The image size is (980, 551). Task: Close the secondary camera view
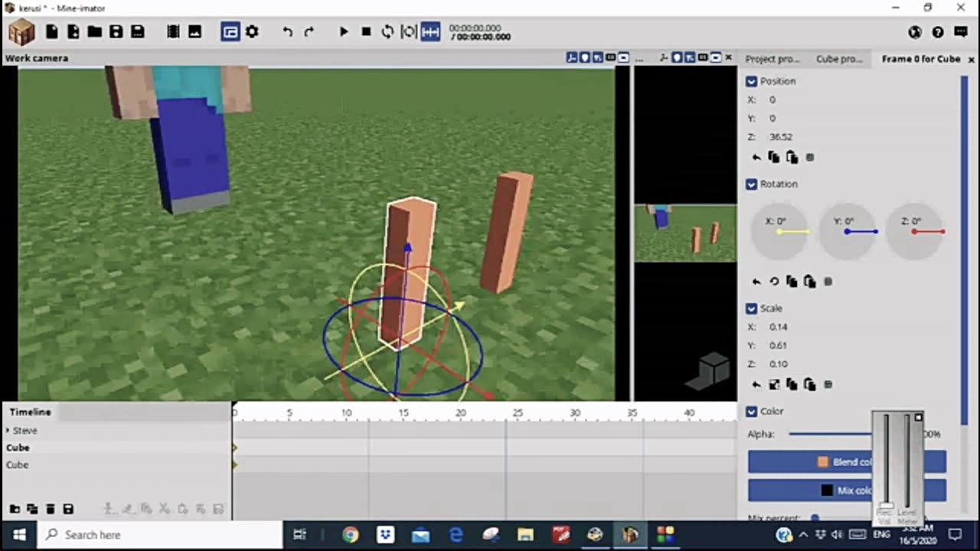click(728, 58)
